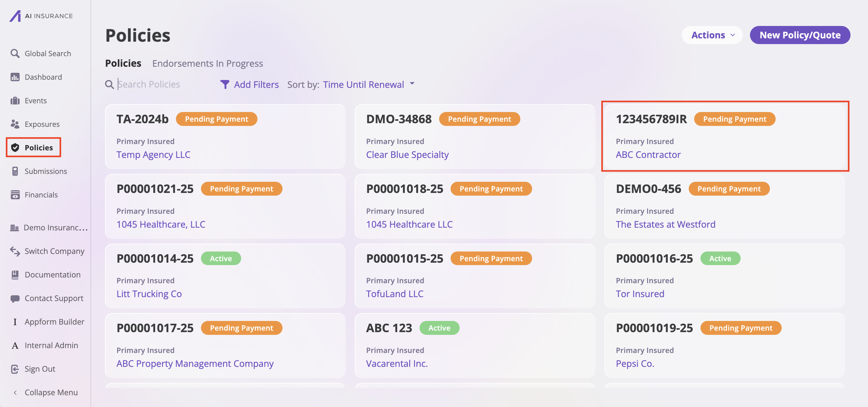This screenshot has width=868, height=407.
Task: Switch to Endorsements In Progress tab
Action: 207,63
